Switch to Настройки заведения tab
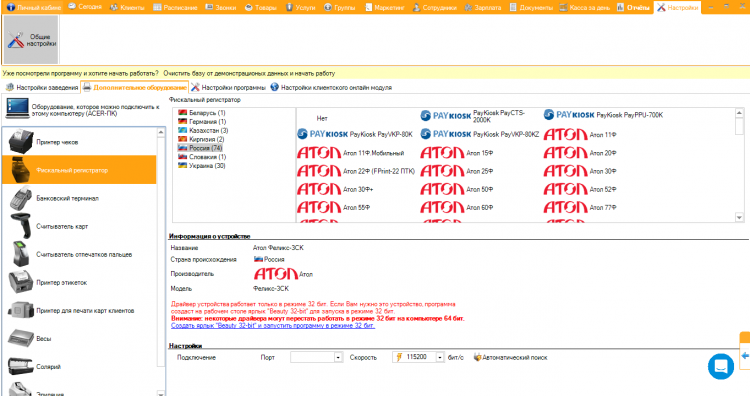 click(42, 88)
